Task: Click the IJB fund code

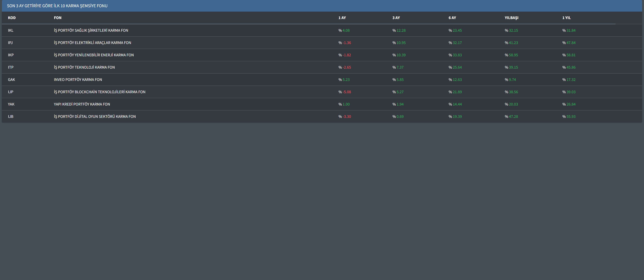Action: pyautogui.click(x=10, y=116)
